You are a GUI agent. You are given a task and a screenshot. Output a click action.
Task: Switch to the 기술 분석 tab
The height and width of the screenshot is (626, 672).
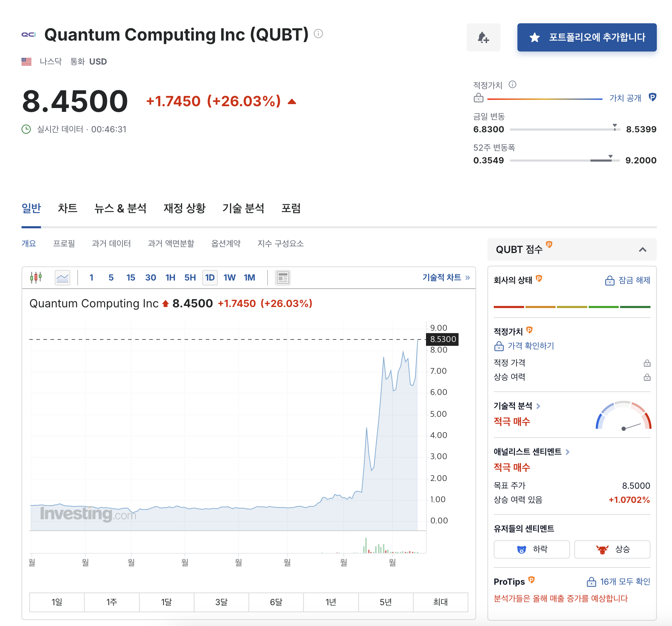pyautogui.click(x=244, y=208)
